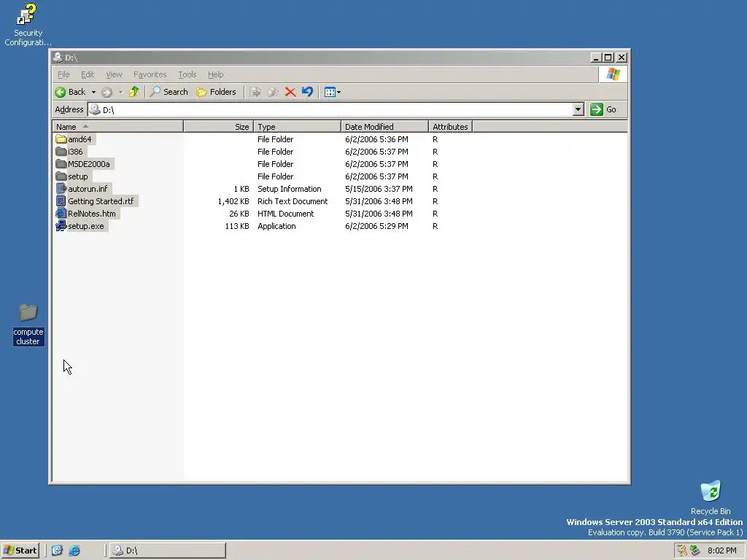Click the 'HTML Document' type text
The width and height of the screenshot is (747, 560).
tap(285, 214)
